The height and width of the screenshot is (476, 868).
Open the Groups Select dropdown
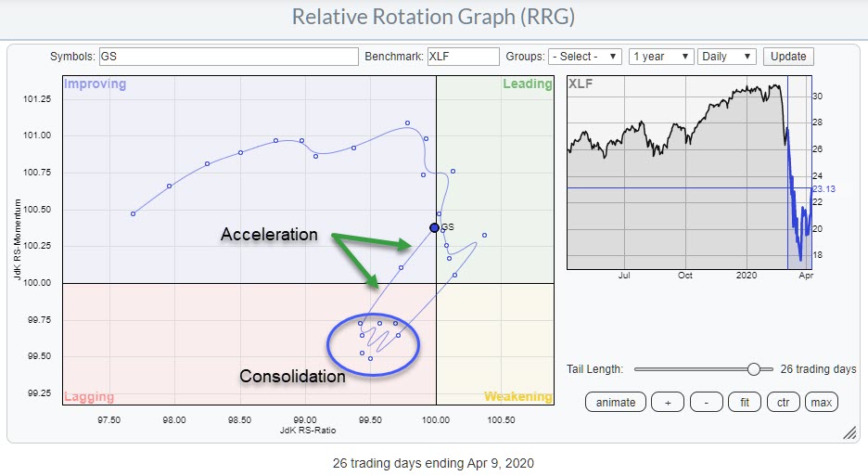[x=585, y=57]
